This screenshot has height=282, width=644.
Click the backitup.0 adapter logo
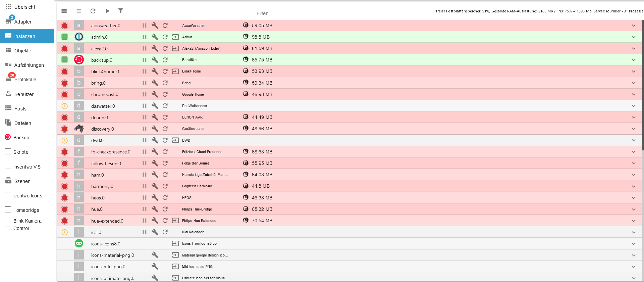[79, 60]
